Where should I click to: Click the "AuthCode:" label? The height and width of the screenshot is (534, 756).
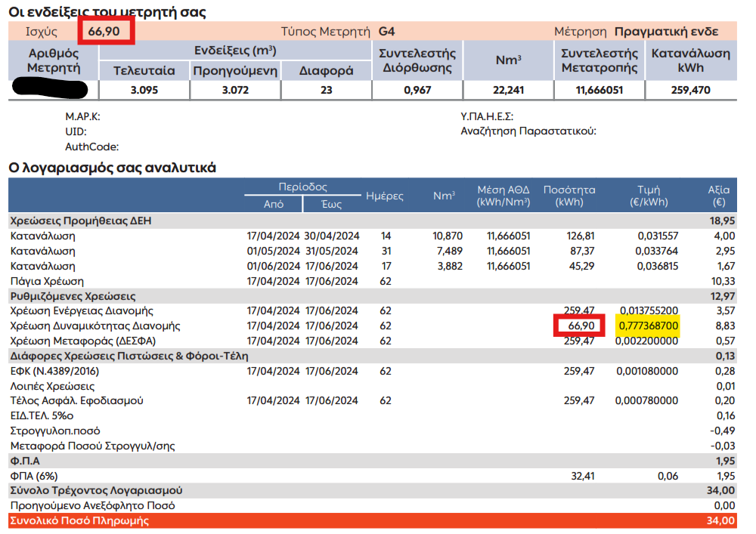tap(91, 147)
